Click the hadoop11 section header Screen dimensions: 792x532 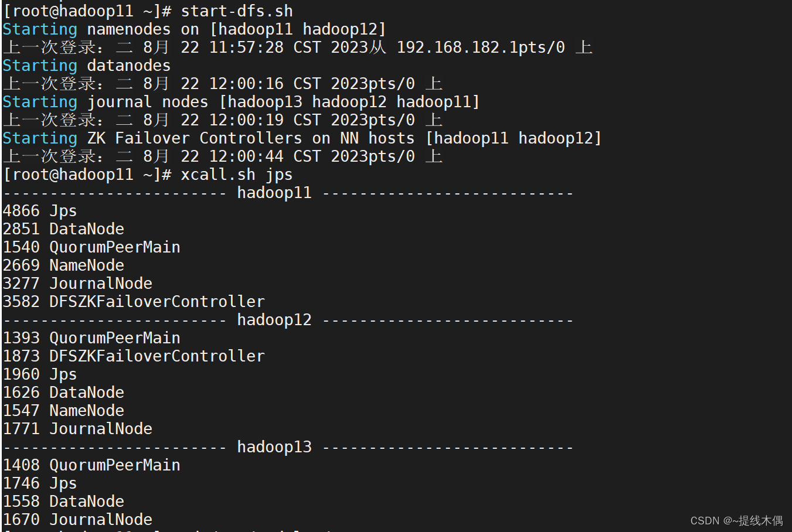coord(274,193)
